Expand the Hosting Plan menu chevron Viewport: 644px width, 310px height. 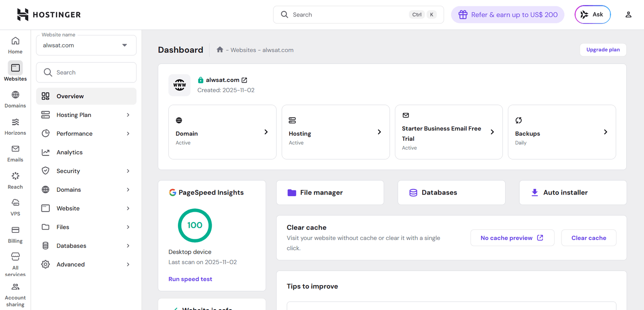point(128,115)
